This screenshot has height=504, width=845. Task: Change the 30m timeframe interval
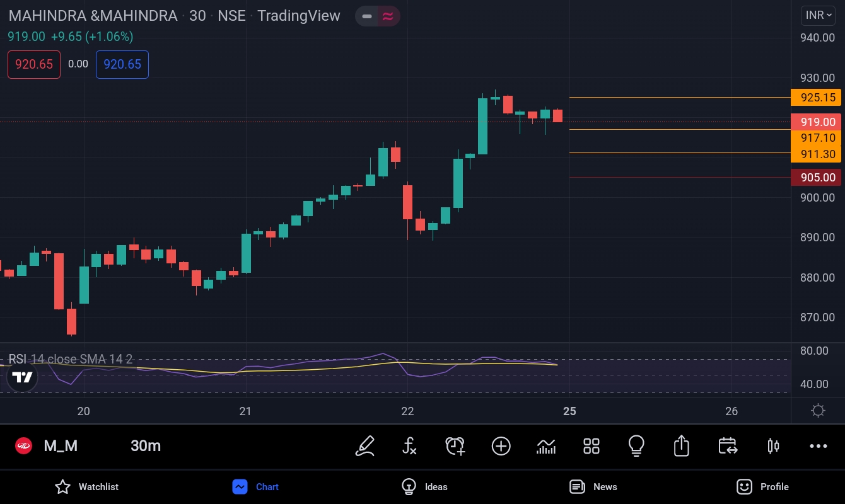pyautogui.click(x=146, y=446)
